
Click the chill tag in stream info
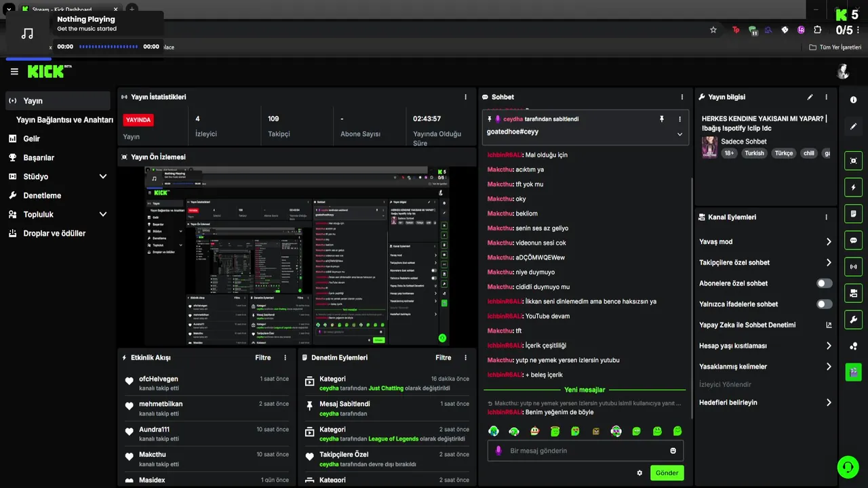point(808,153)
